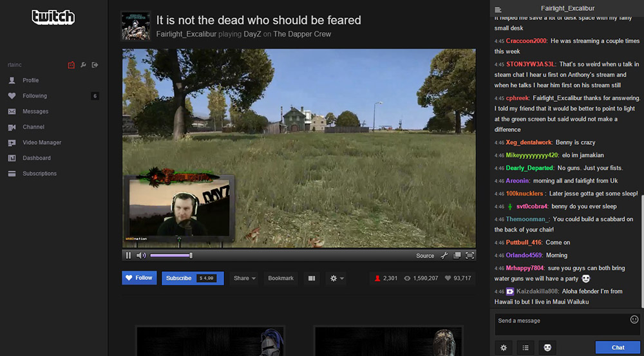Click username Mrhappy7804 in chat

click(526, 268)
